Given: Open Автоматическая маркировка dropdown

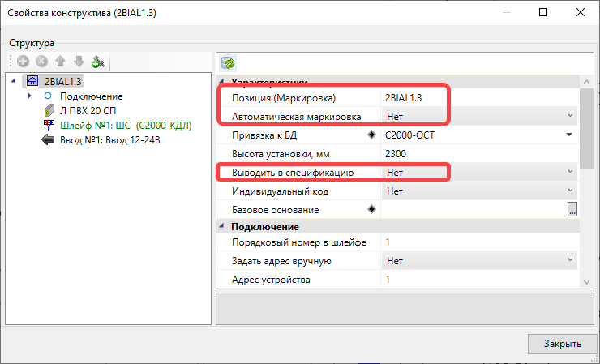Looking at the screenshot, I should point(570,116).
